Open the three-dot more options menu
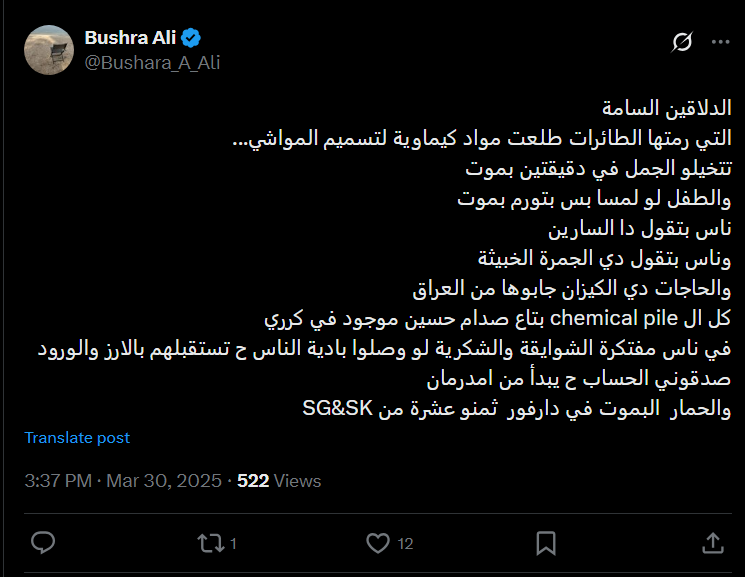 [x=721, y=42]
